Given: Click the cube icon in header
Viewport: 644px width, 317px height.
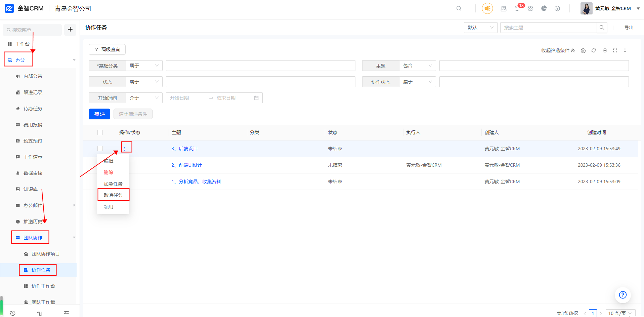Looking at the screenshot, I should [x=557, y=8].
